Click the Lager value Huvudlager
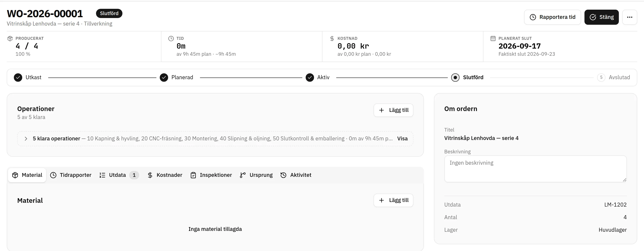644x251 pixels. coord(613,230)
